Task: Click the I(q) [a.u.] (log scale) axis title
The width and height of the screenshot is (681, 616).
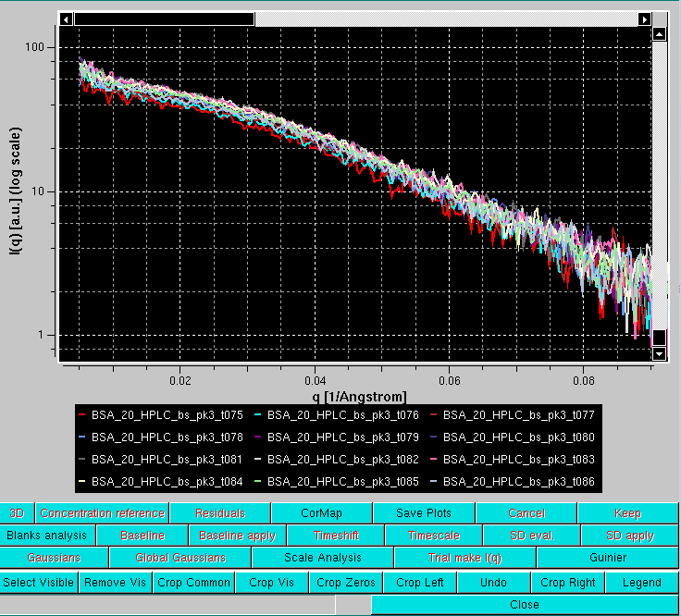Action: coord(15,191)
